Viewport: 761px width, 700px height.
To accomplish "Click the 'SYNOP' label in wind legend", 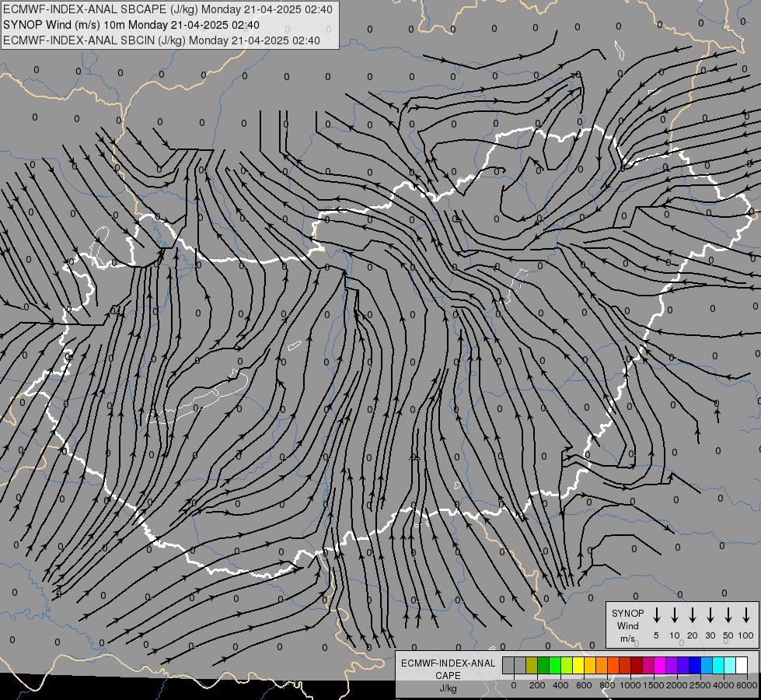I will click(627, 614).
